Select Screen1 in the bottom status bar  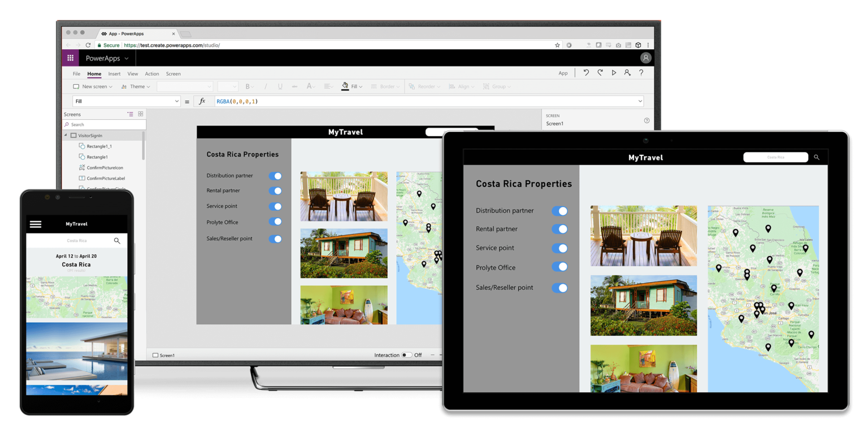click(x=164, y=355)
